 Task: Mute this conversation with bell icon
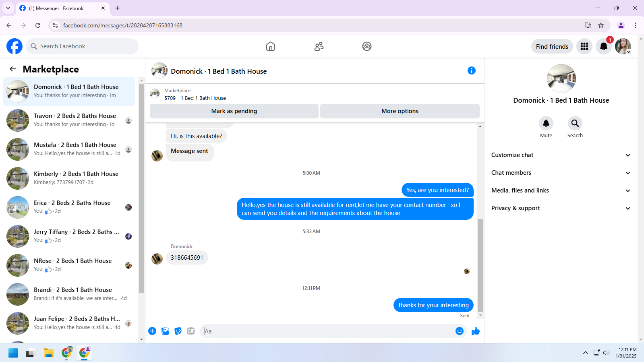point(546,123)
